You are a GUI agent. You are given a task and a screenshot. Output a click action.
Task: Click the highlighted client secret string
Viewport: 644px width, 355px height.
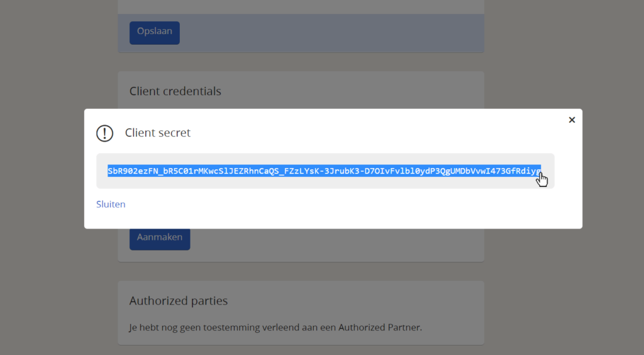click(x=324, y=171)
